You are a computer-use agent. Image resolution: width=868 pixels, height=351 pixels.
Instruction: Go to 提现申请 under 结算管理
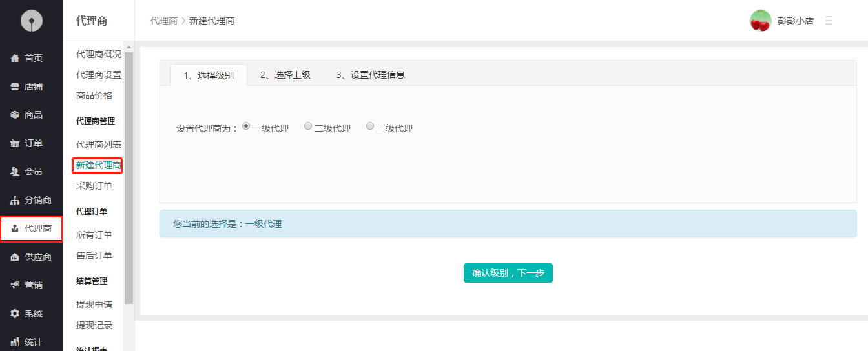click(x=94, y=305)
